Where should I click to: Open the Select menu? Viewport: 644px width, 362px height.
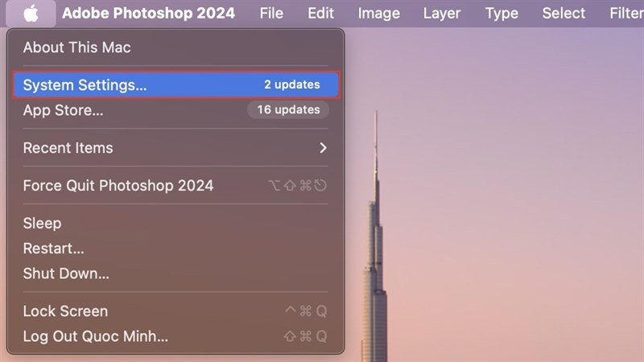tap(563, 14)
